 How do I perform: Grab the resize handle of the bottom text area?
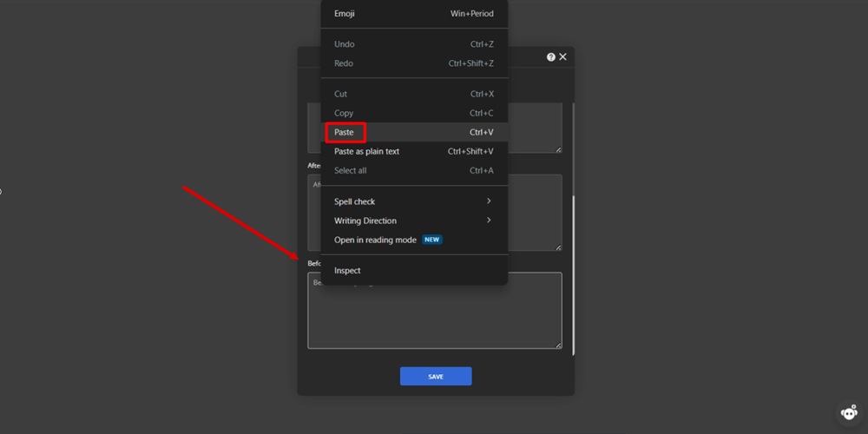click(x=558, y=345)
